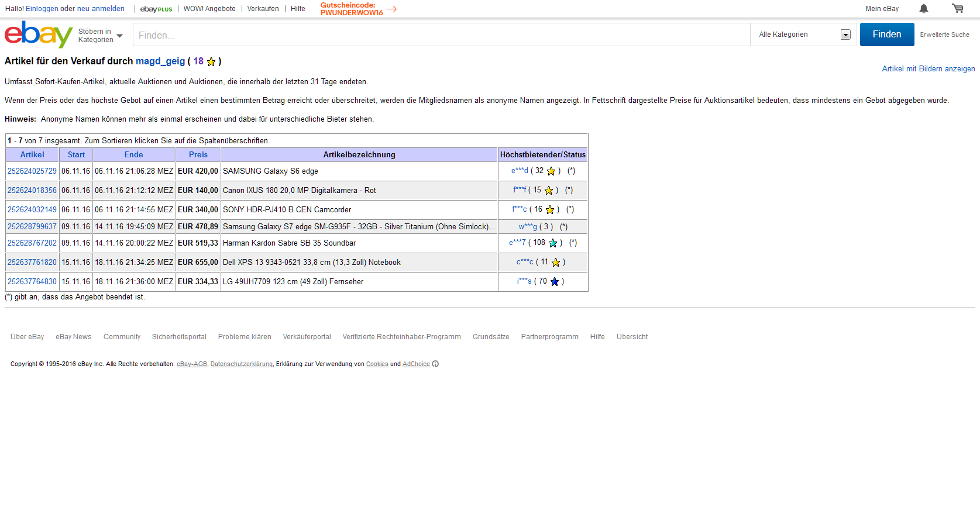This screenshot has width=980, height=531.
Task: Click the Einloggen link
Action: (42, 9)
